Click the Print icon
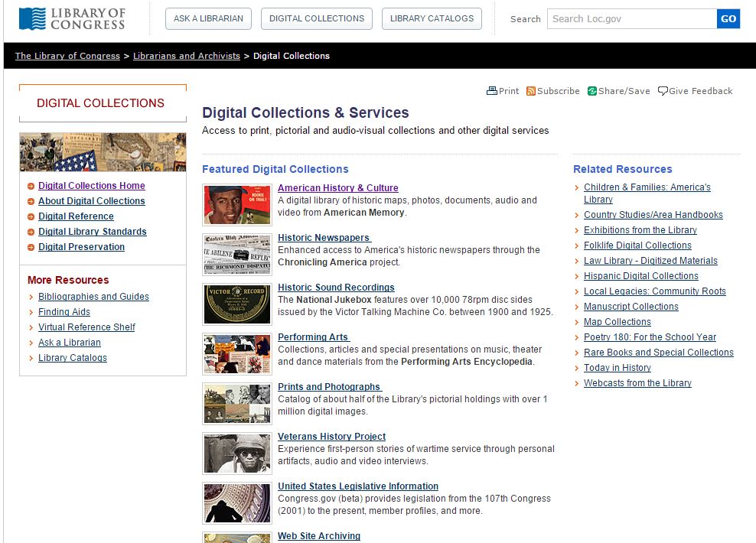Image resolution: width=756 pixels, height=543 pixels. (x=491, y=91)
